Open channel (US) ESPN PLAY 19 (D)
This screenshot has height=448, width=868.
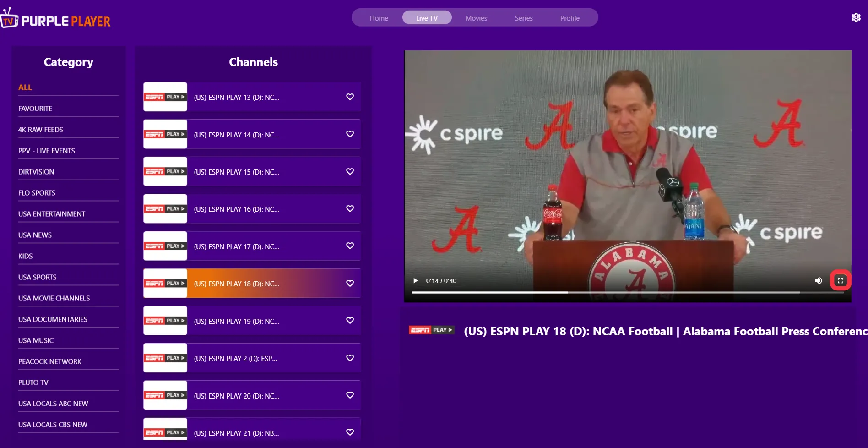252,321
